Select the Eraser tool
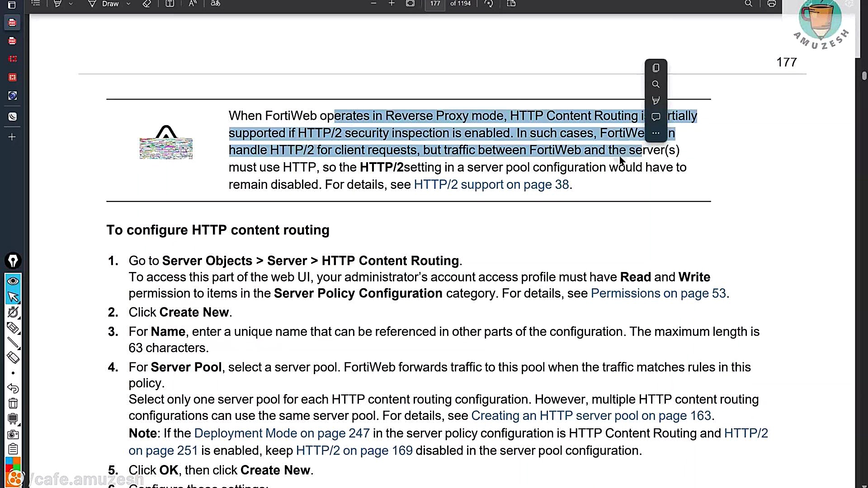Screen dimensions: 868x488 point(146,4)
